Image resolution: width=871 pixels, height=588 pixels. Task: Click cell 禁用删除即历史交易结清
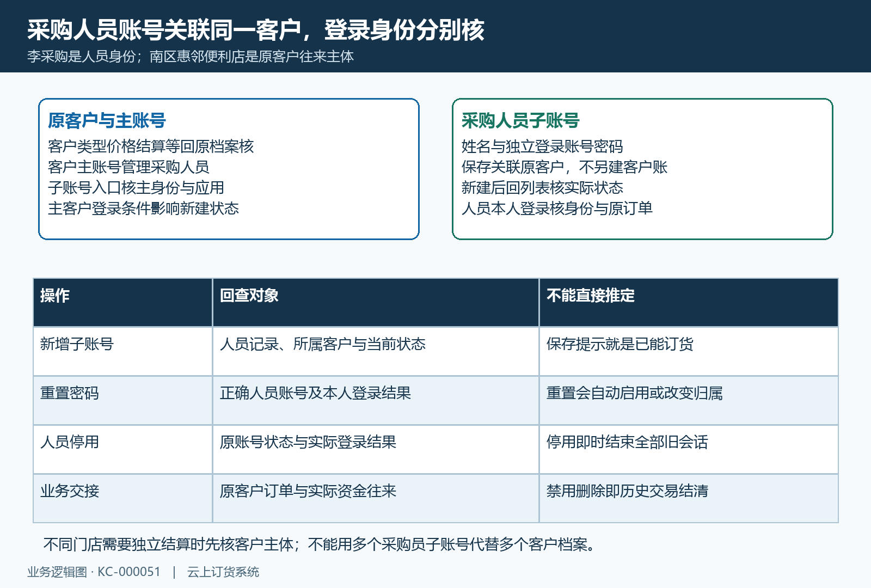click(689, 498)
